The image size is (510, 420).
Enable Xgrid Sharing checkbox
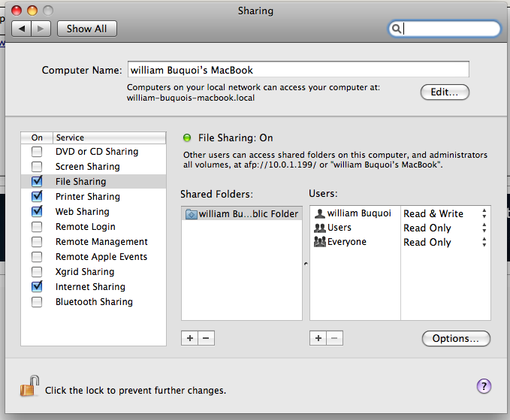point(37,272)
